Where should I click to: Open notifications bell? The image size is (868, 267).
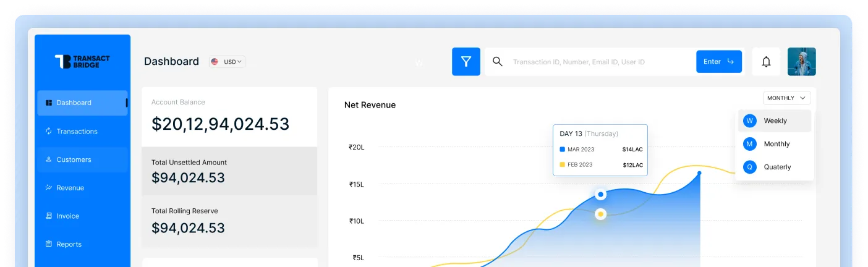coord(766,62)
